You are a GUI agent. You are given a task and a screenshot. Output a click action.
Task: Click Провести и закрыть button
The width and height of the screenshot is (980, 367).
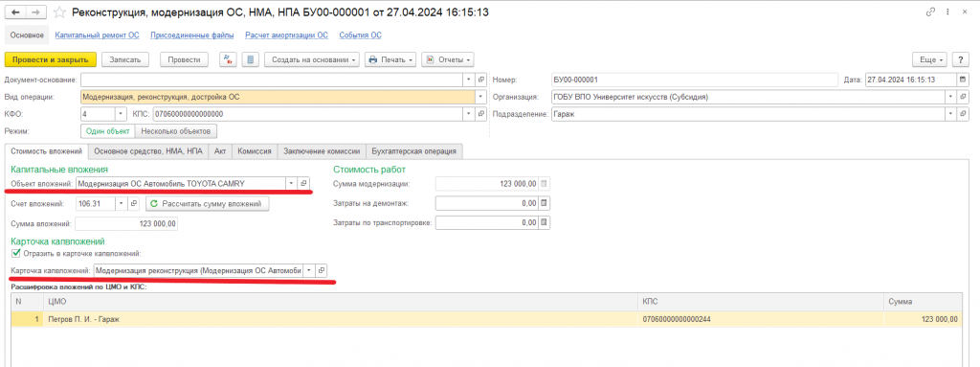pyautogui.click(x=50, y=59)
